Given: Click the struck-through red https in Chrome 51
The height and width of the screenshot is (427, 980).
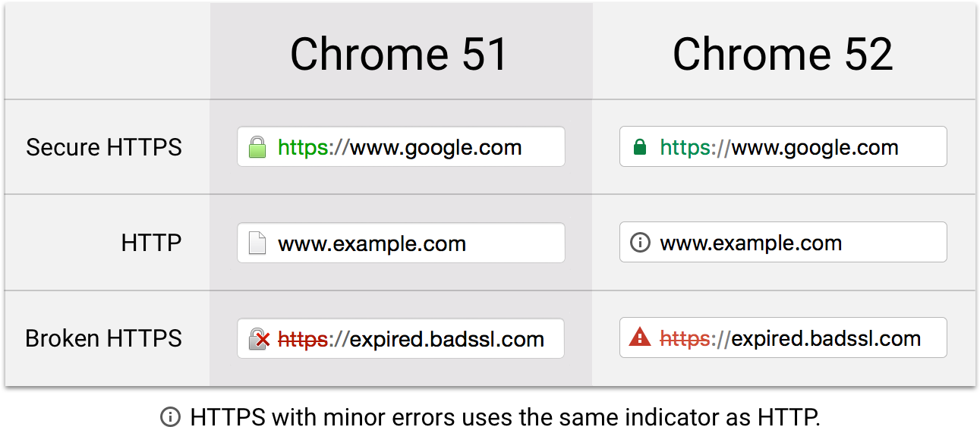Looking at the screenshot, I should pos(303,339).
